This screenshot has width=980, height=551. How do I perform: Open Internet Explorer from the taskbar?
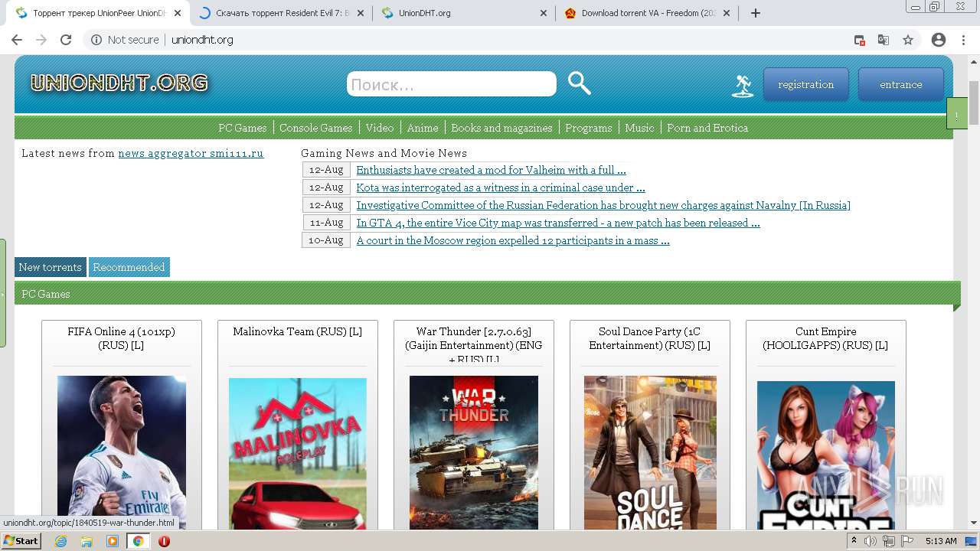(x=60, y=541)
